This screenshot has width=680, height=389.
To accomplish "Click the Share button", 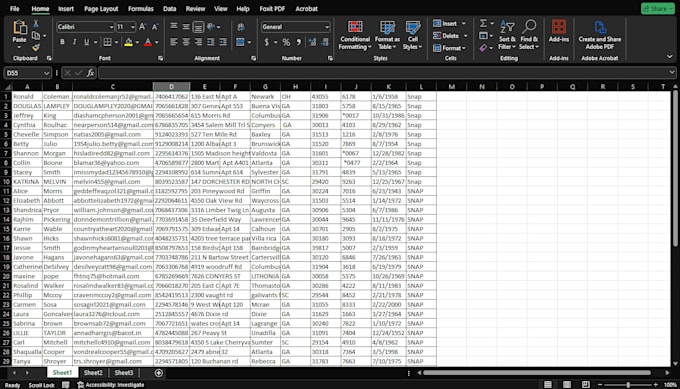I will tap(658, 9).
